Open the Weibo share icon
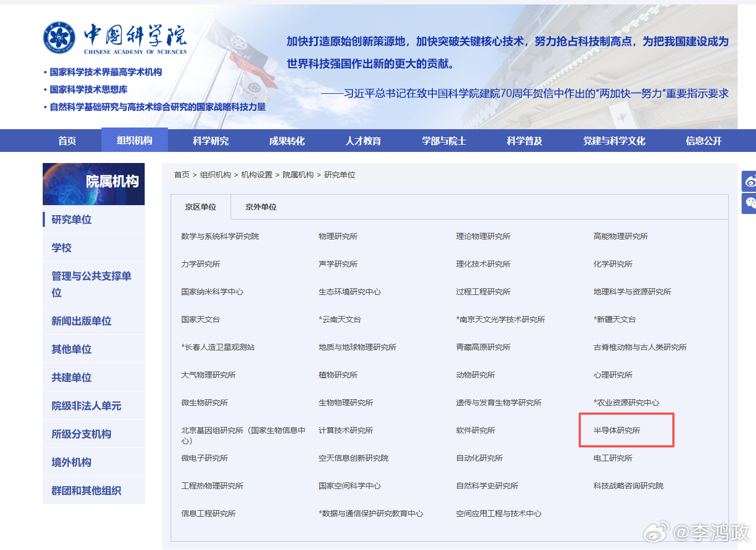This screenshot has height=550, width=756. (749, 181)
